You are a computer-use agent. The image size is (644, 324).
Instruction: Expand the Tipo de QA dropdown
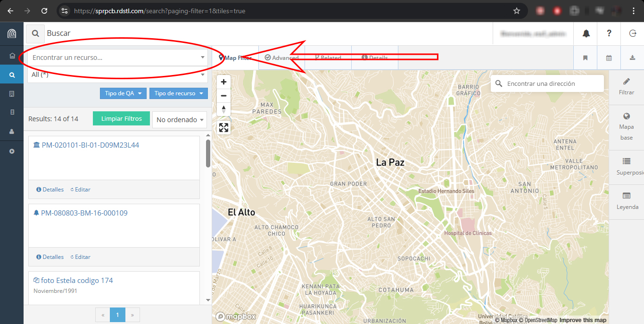coord(123,93)
